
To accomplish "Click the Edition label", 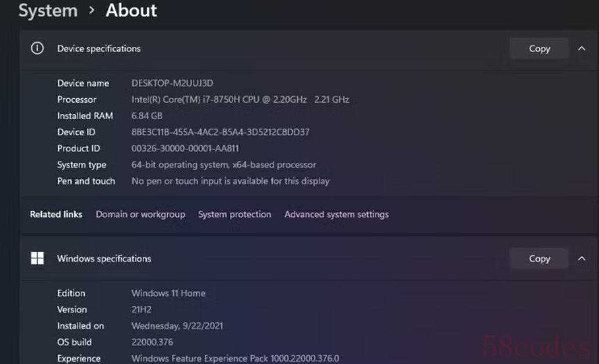I will [x=71, y=293].
